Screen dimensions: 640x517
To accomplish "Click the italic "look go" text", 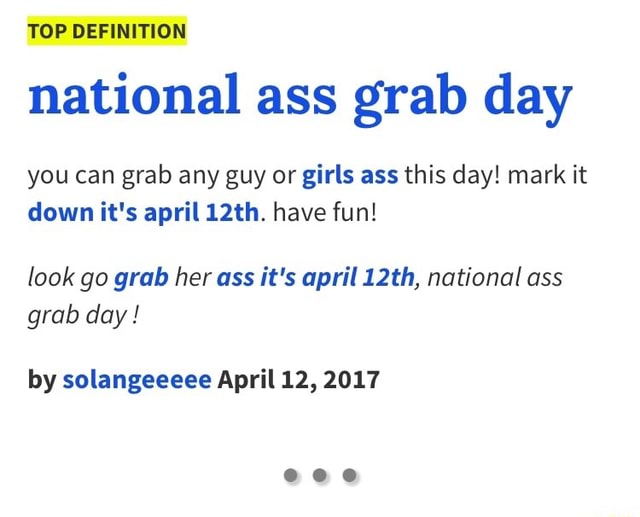I will point(68,278).
